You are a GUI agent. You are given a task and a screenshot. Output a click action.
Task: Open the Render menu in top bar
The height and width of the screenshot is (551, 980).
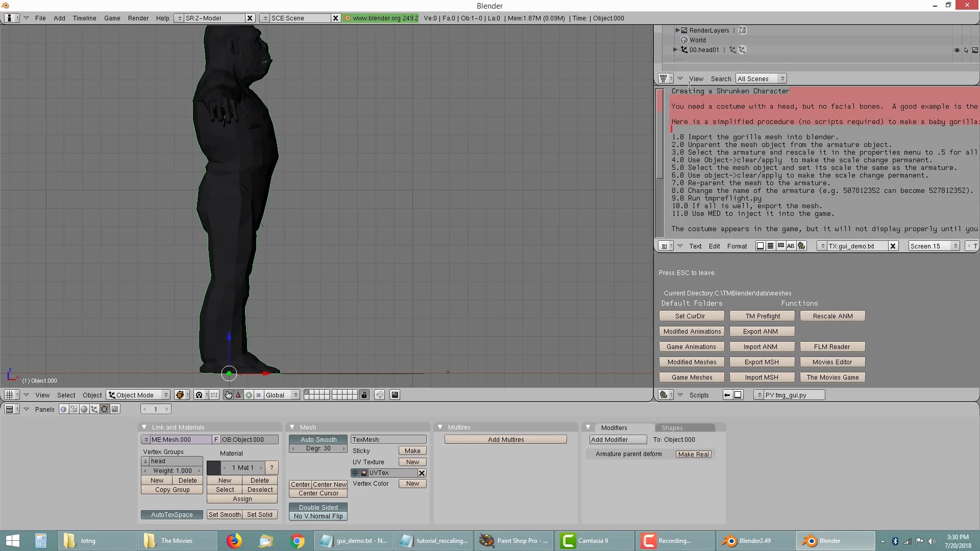tap(138, 18)
